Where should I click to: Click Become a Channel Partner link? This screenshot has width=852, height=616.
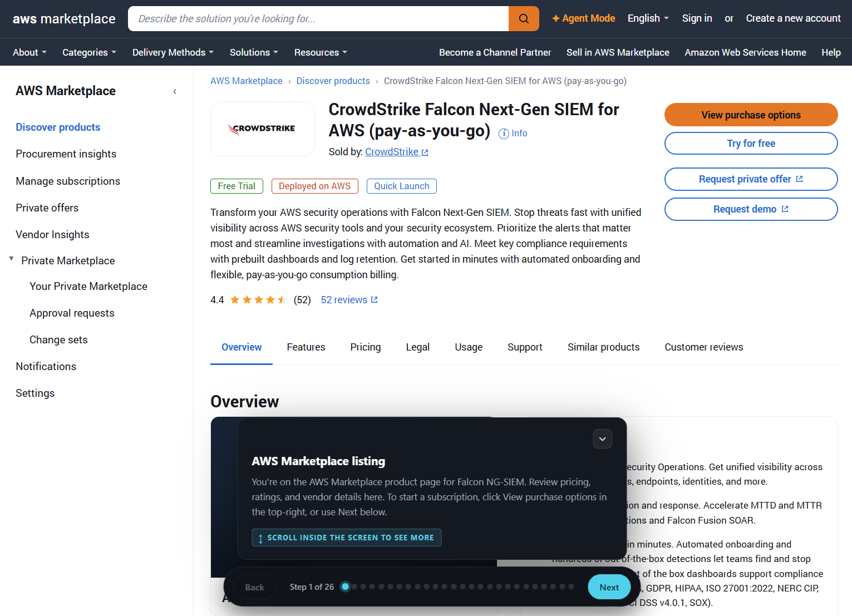click(495, 52)
